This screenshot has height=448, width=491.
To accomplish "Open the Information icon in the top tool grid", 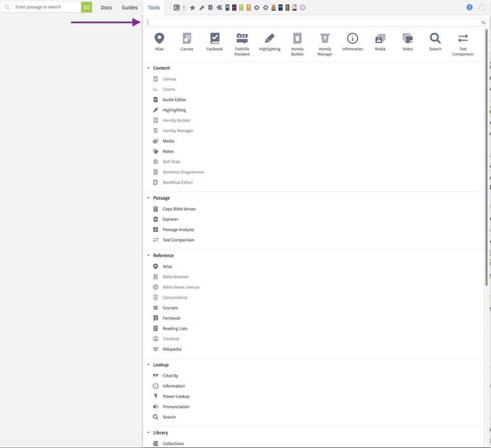I will (353, 42).
